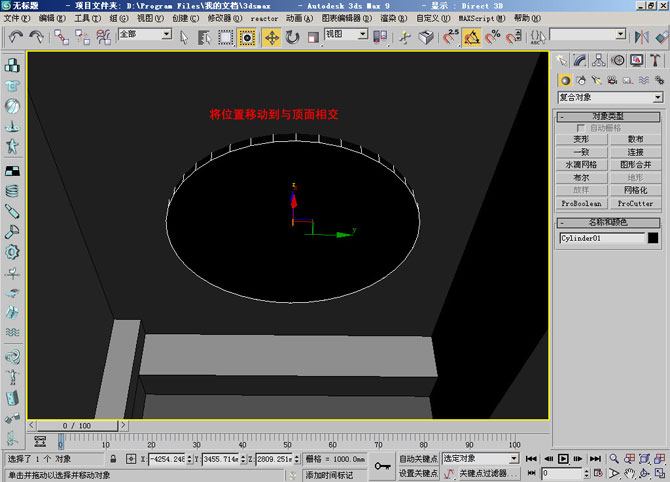Image resolution: width=670 pixels, height=482 pixels.
Task: Toggle the Percent Snap icon
Action: point(493,37)
